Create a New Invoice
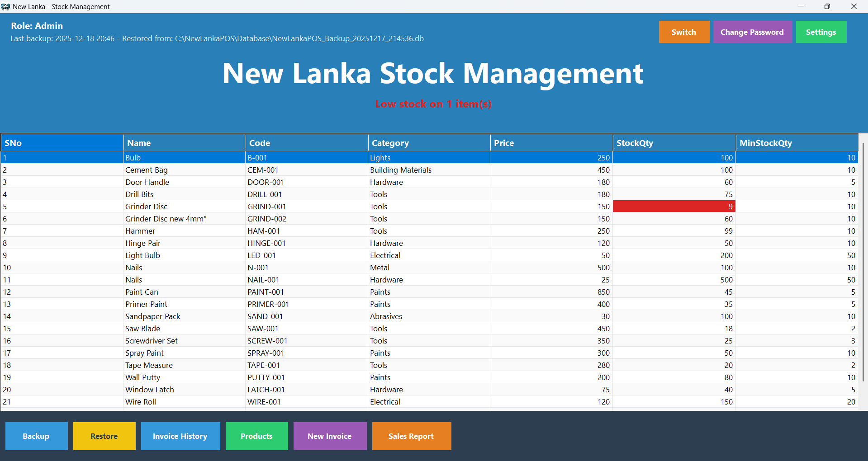Image resolution: width=868 pixels, height=461 pixels. [x=330, y=436]
